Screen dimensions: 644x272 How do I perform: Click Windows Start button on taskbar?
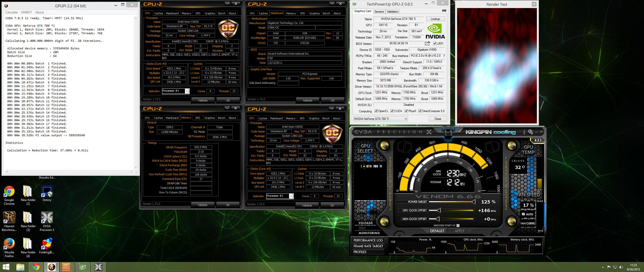(6, 267)
